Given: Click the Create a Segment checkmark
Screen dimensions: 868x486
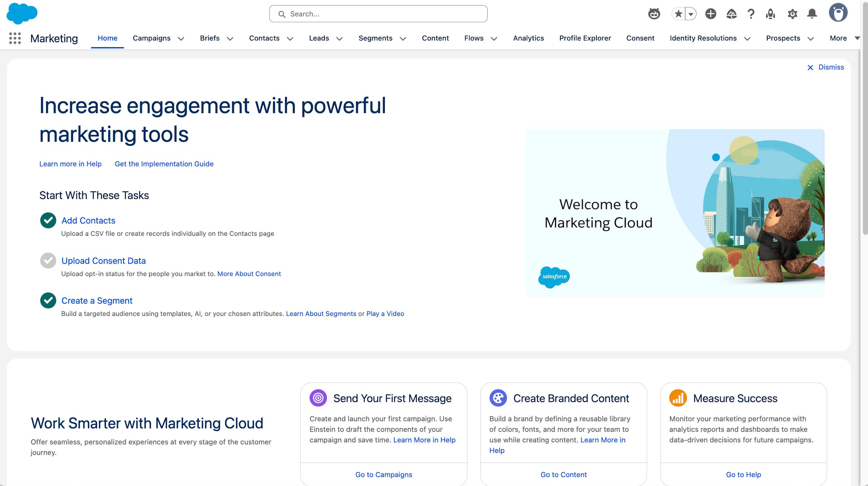Looking at the screenshot, I should pyautogui.click(x=48, y=301).
